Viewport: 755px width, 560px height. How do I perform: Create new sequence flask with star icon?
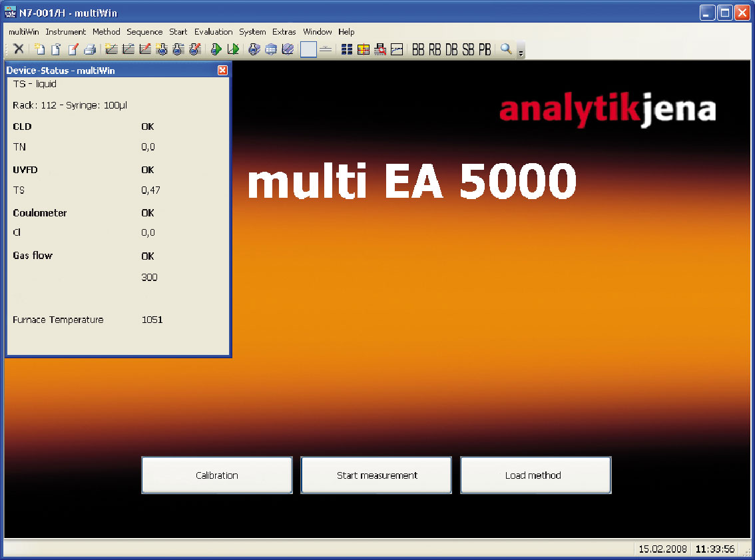pyautogui.click(x=162, y=49)
